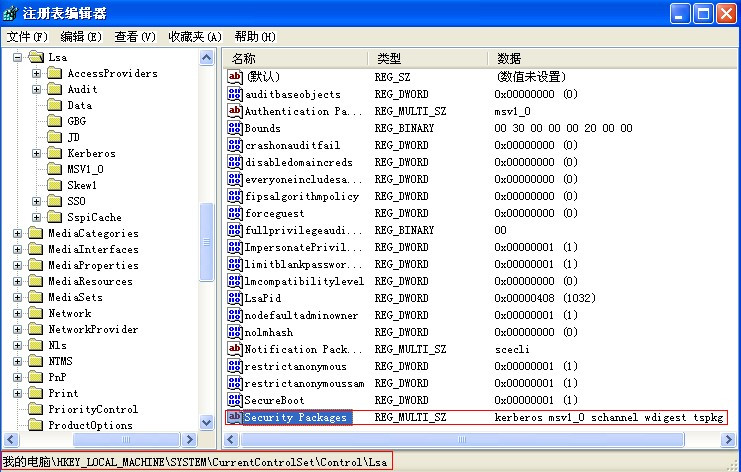741x472 pixels.
Task: Click the LsaPid value icon
Action: coord(235,298)
